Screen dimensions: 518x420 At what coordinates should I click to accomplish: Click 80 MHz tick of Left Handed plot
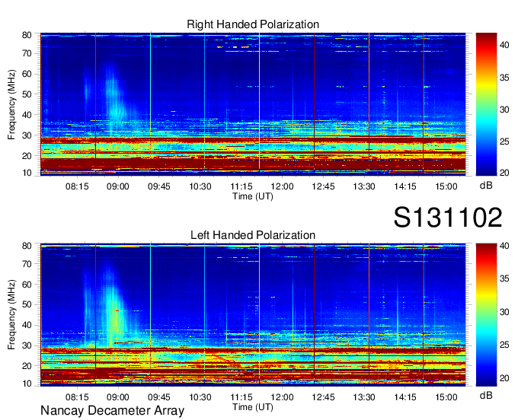click(27, 246)
